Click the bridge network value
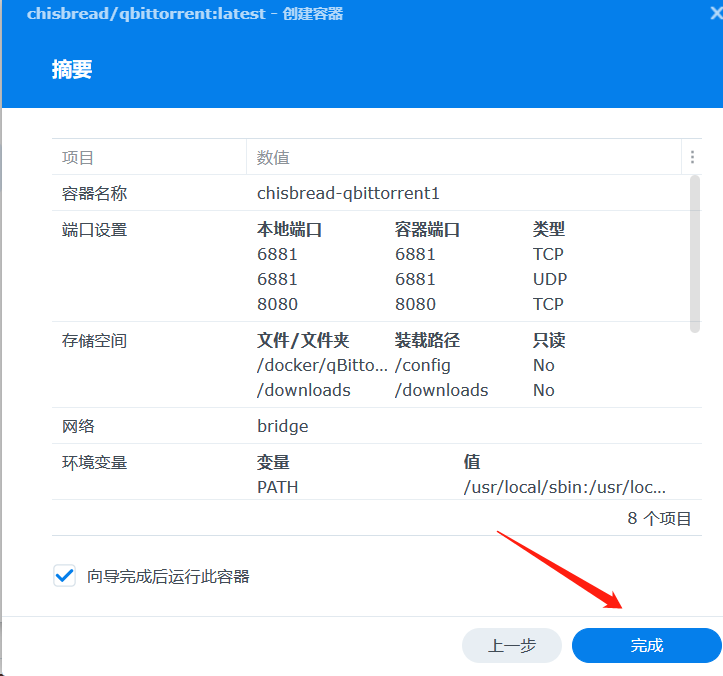The width and height of the screenshot is (723, 676). tap(283, 426)
